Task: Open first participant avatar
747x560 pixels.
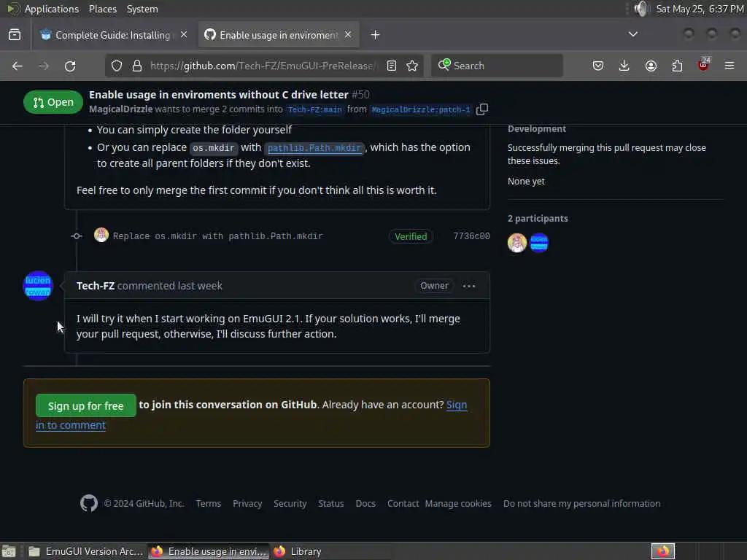Action: (517, 243)
